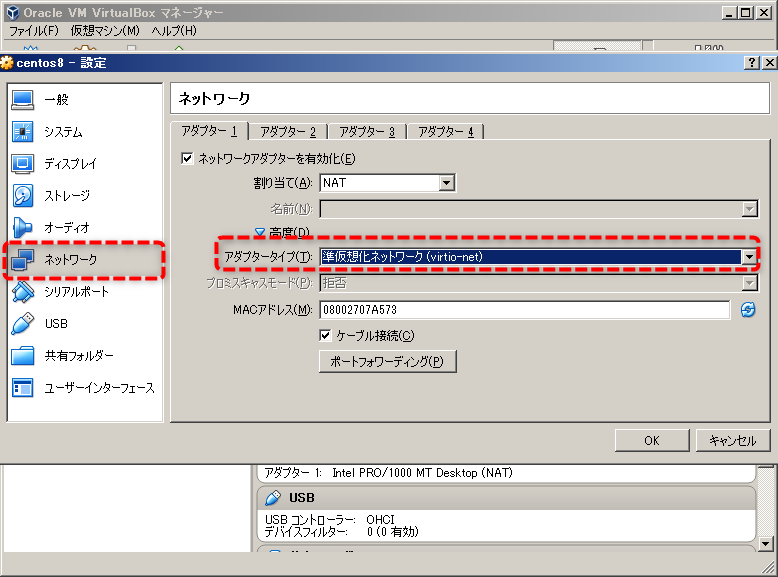The height and width of the screenshot is (577, 778).
Task: Open the シリアルポート connector icon
Action: [23, 291]
